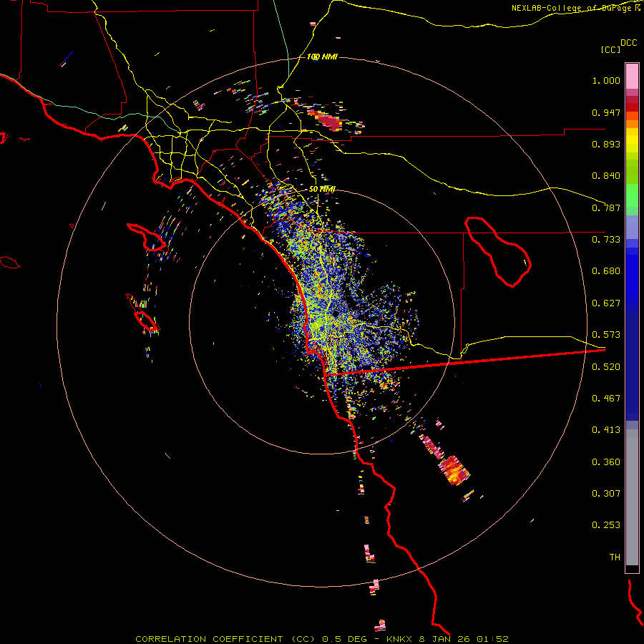Select the 0.840 scale value
Screen dimensions: 644x644
[606, 176]
